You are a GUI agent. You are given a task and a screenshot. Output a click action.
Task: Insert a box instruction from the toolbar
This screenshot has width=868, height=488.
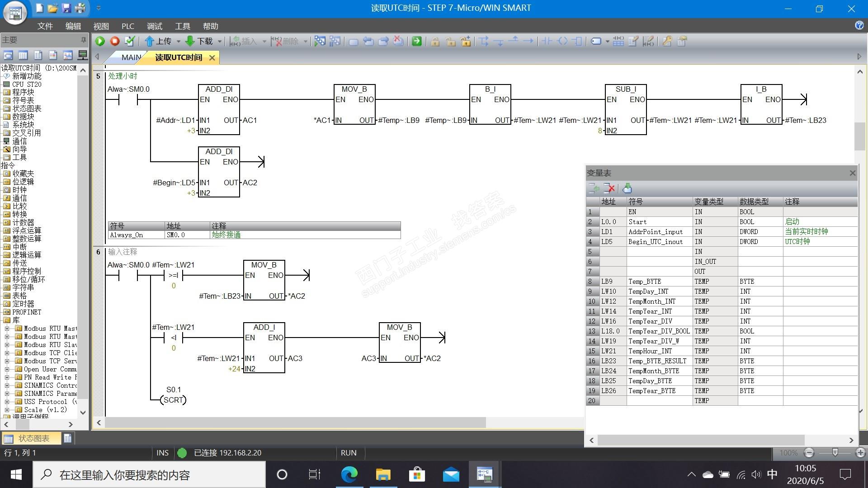coord(577,41)
